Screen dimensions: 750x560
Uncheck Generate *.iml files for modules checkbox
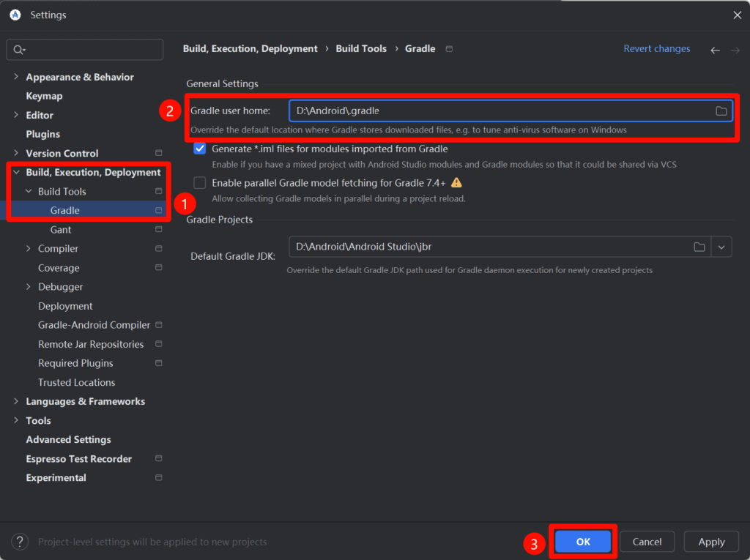[200, 149]
